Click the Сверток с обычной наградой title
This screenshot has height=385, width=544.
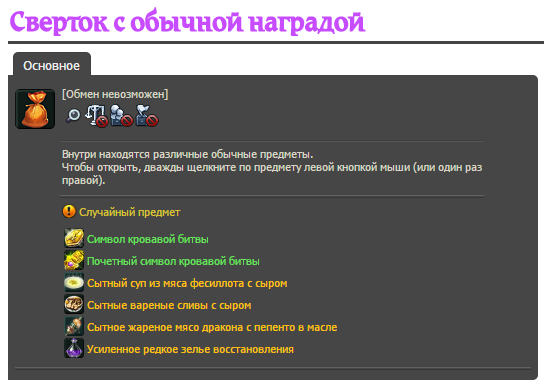pyautogui.click(x=187, y=22)
